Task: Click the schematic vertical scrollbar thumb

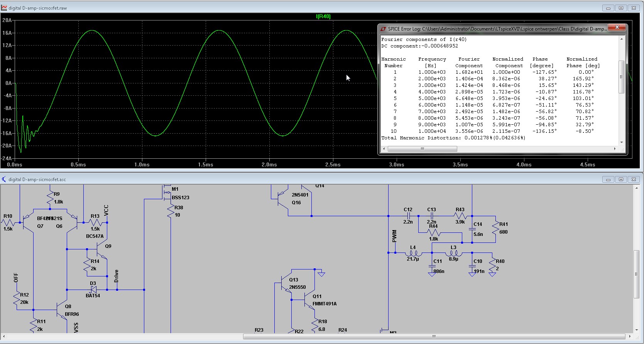Action: coord(636,275)
